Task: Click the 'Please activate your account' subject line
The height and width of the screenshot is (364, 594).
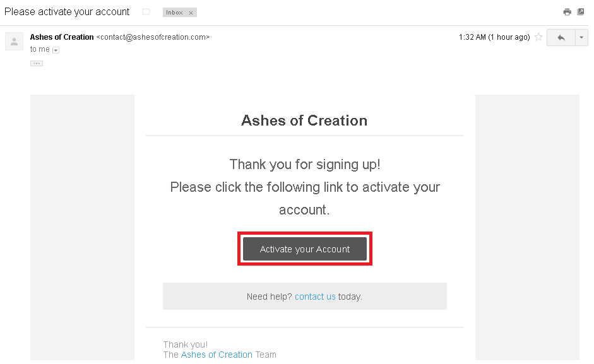Action: click(67, 12)
